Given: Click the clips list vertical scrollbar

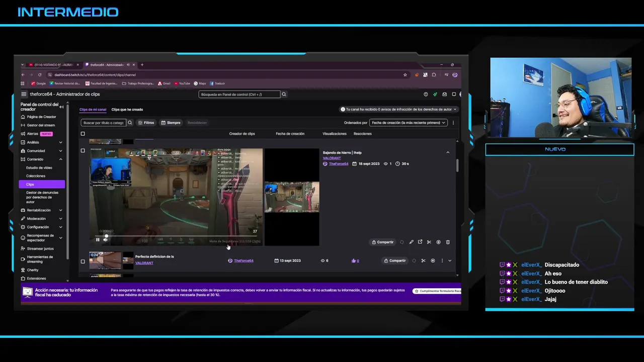Looking at the screenshot, I should coord(457,166).
